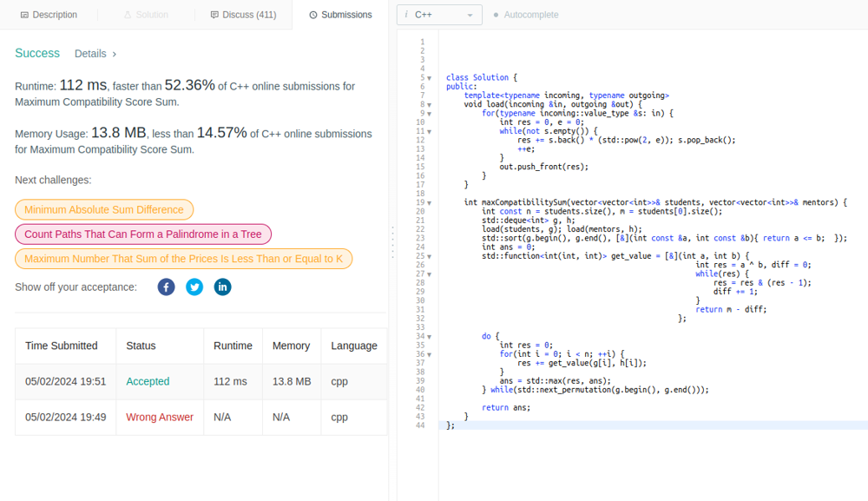The image size is (868, 501).
Task: Open the Wrong Answer submission
Action: point(160,418)
